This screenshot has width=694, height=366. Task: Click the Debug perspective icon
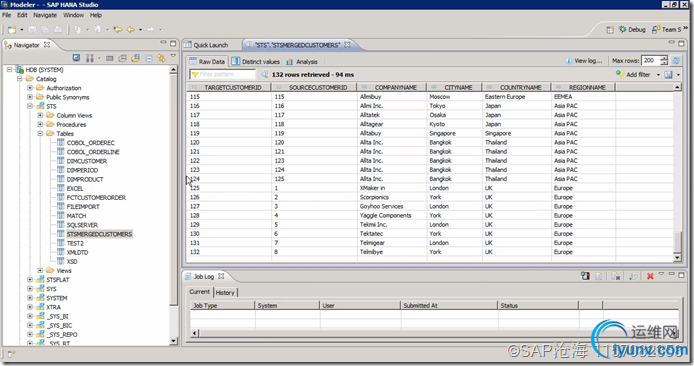coord(623,29)
